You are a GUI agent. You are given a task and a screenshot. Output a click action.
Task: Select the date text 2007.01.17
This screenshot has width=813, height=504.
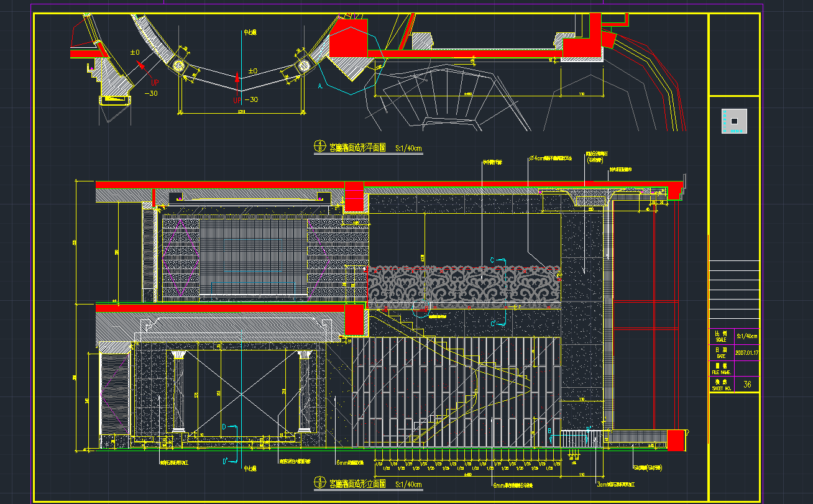point(747,352)
